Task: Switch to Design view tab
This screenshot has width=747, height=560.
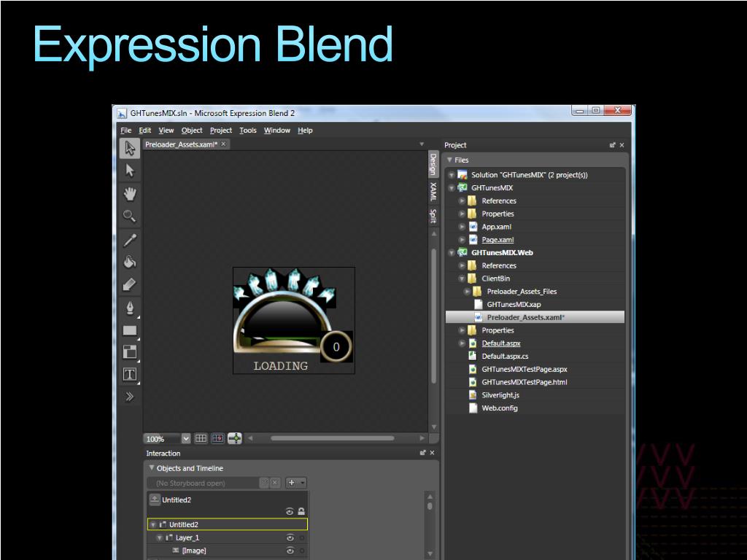Action: pos(433,164)
